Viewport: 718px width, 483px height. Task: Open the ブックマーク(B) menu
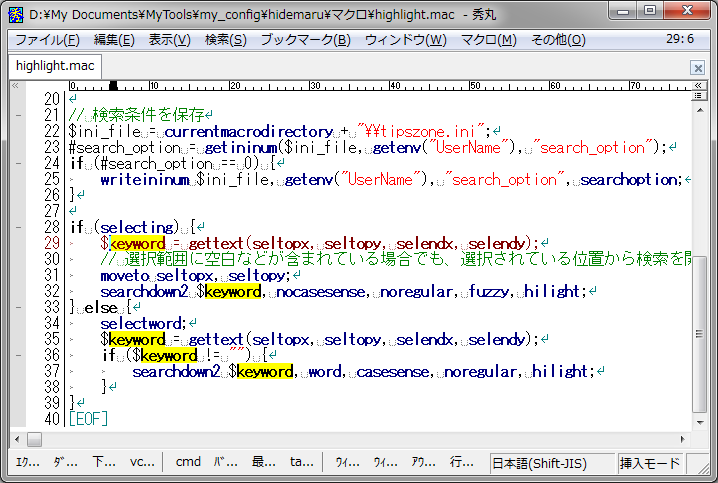tap(305, 40)
